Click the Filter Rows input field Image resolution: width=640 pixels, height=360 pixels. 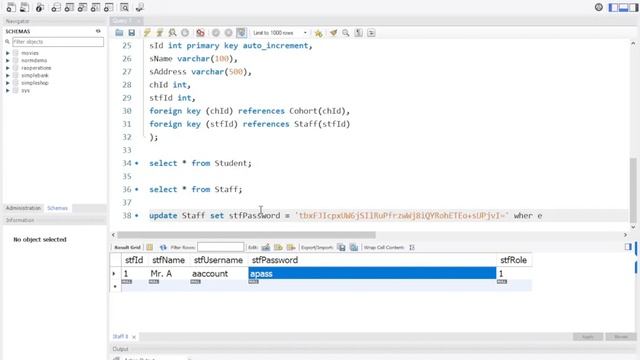click(220, 247)
